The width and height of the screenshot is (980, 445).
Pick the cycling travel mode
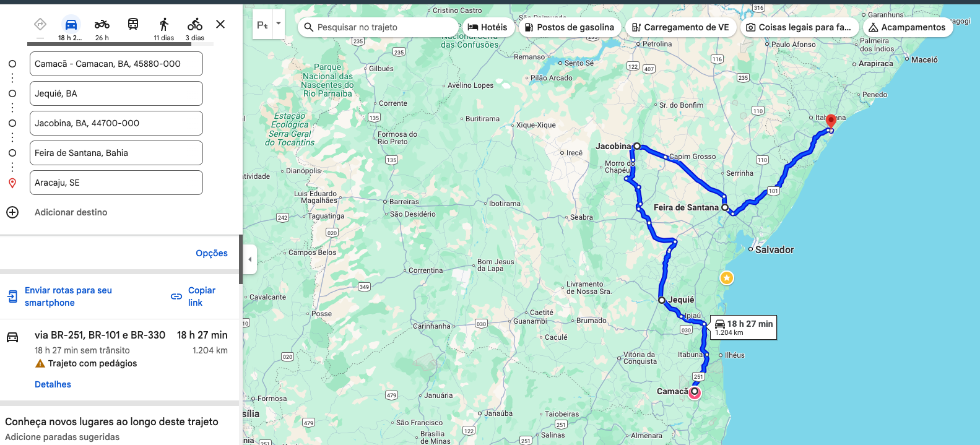195,24
